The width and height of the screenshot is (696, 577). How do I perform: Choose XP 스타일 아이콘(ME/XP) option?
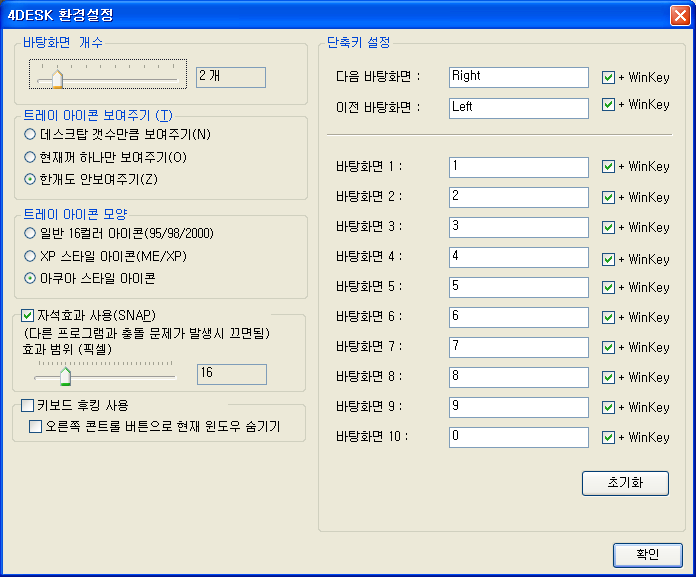pyautogui.click(x=31, y=256)
